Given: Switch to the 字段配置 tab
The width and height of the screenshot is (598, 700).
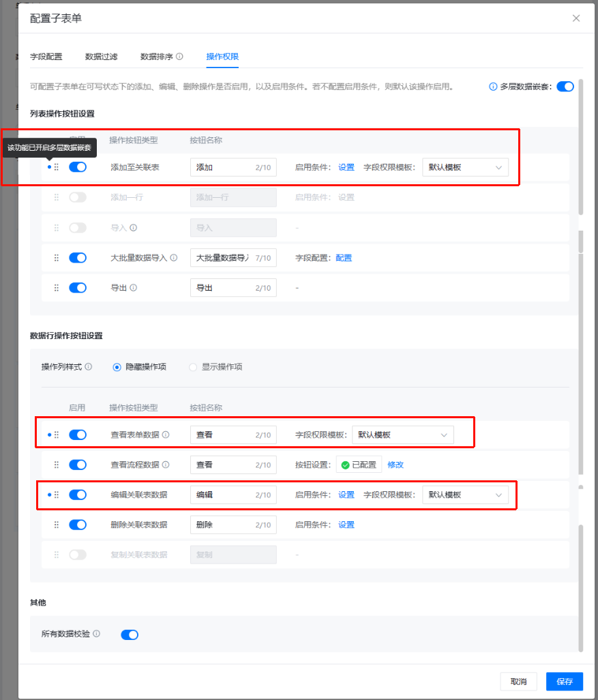Looking at the screenshot, I should click(46, 57).
